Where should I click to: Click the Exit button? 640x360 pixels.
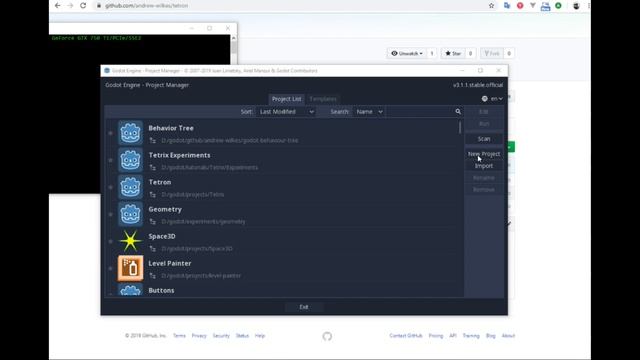[304, 307]
